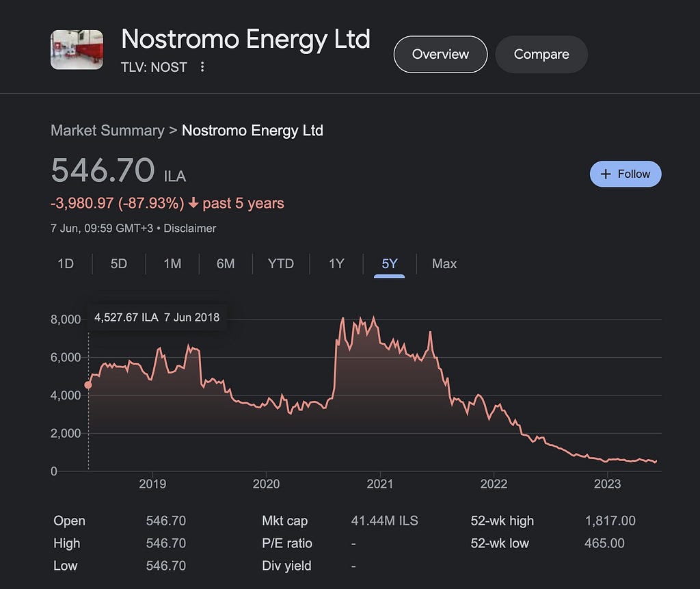
Task: Select the Max time range
Action: [444, 263]
